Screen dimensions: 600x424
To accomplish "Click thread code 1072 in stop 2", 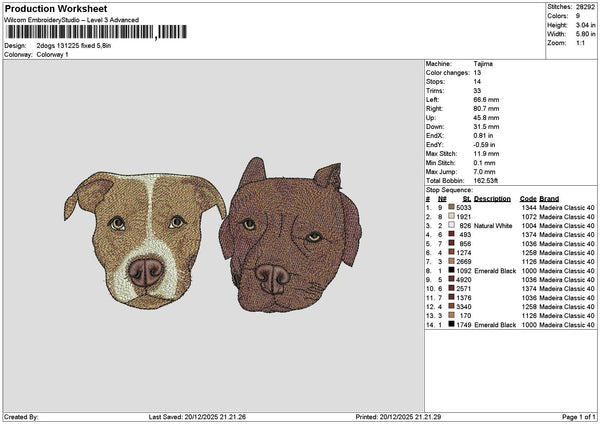I will coord(529,217).
